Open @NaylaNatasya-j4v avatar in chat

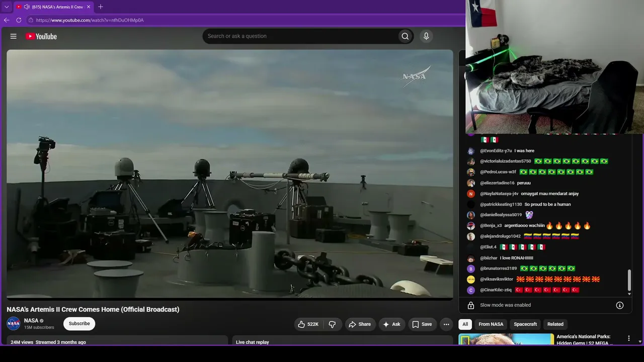click(471, 194)
